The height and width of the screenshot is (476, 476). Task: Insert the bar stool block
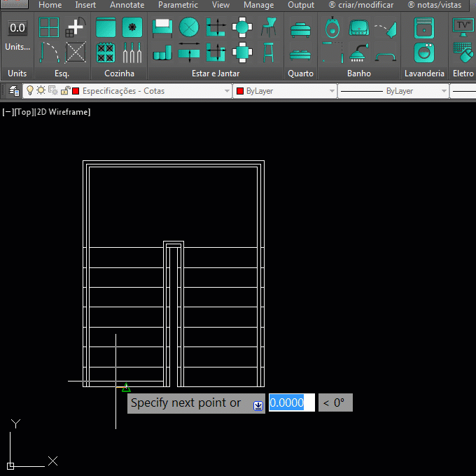(268, 53)
